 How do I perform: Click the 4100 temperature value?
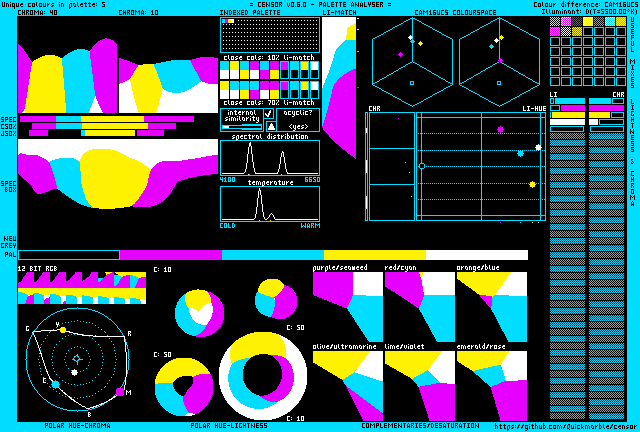coord(228,180)
